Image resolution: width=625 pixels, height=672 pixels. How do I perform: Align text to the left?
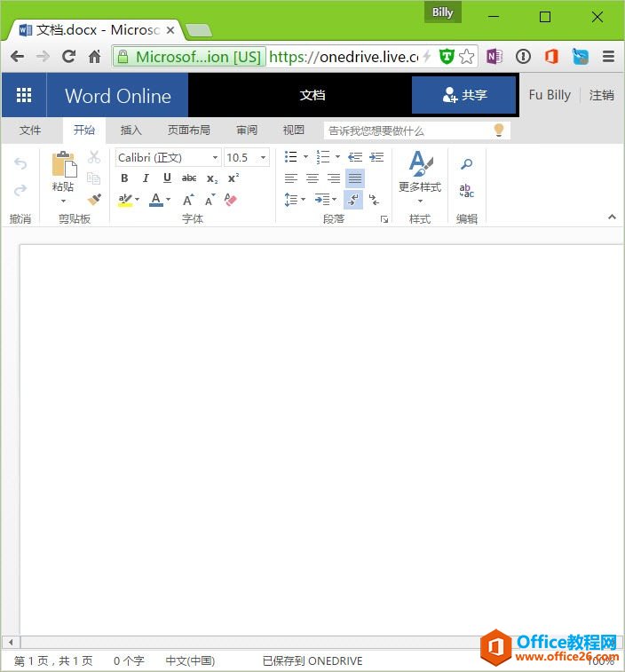point(291,178)
